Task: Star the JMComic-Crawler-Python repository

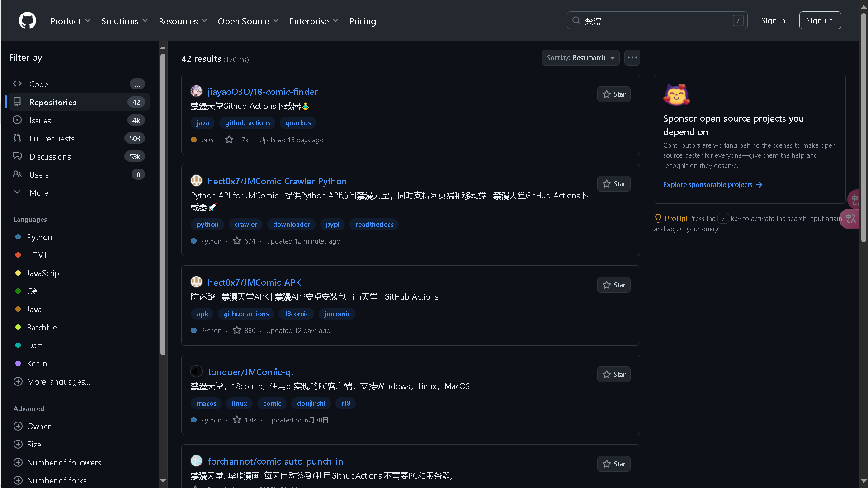Action: [x=613, y=184]
